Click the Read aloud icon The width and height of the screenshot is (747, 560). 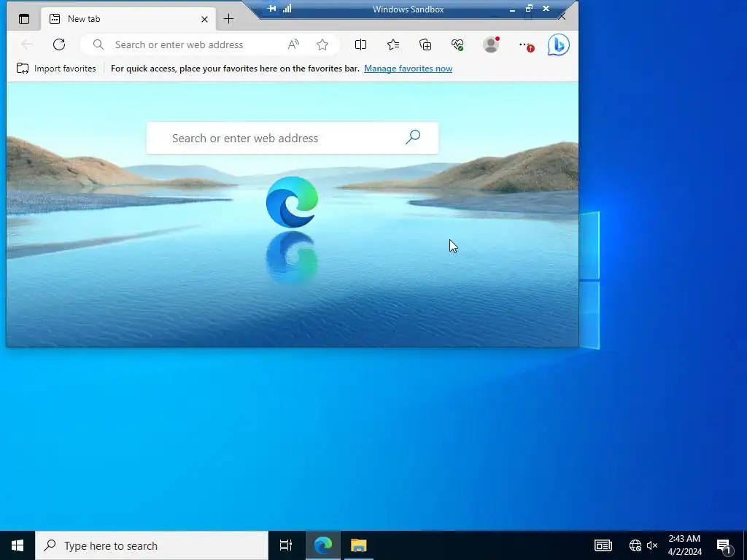tap(293, 44)
